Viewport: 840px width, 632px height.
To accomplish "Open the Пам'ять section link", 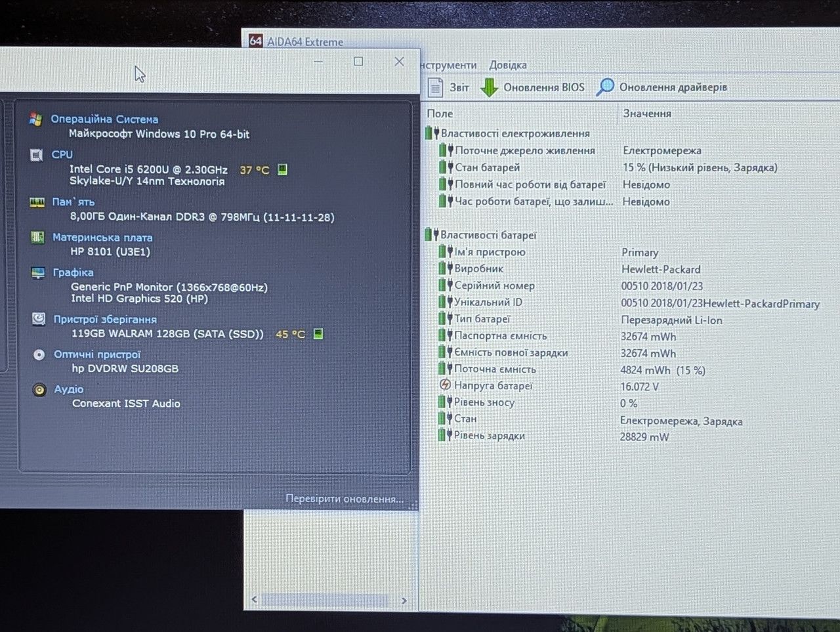I will click(x=73, y=202).
